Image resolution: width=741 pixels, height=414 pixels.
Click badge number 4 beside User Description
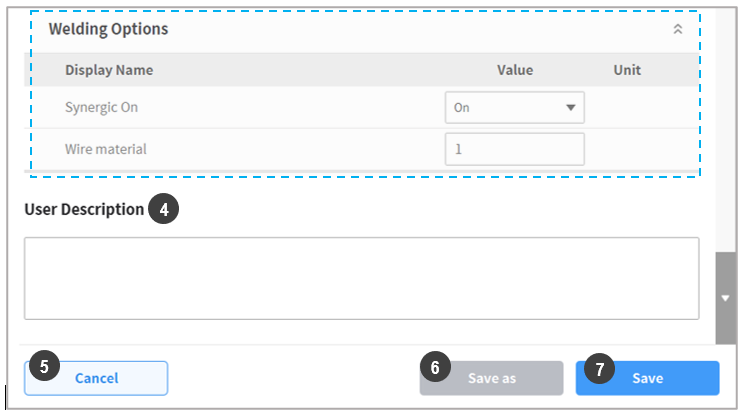[163, 210]
